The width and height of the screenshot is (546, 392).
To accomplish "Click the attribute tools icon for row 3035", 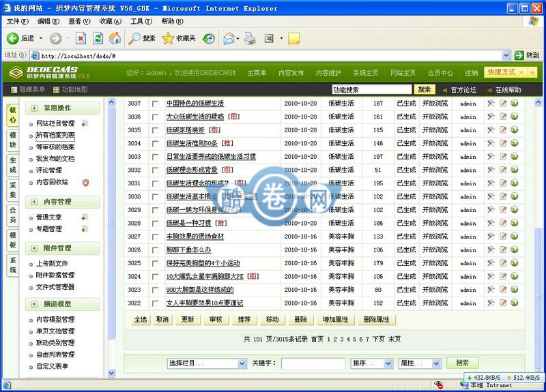I will (x=491, y=130).
